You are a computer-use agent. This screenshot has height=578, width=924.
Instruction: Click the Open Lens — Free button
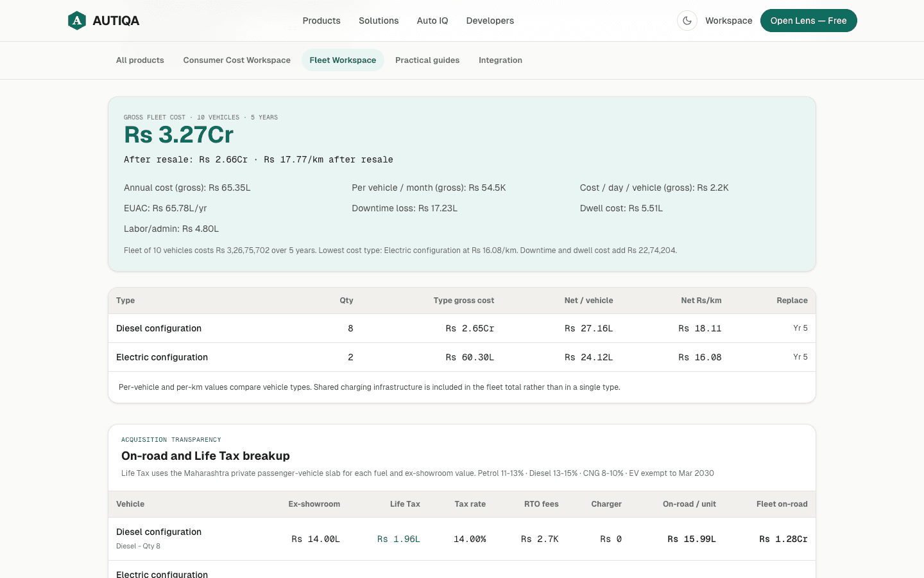click(809, 21)
